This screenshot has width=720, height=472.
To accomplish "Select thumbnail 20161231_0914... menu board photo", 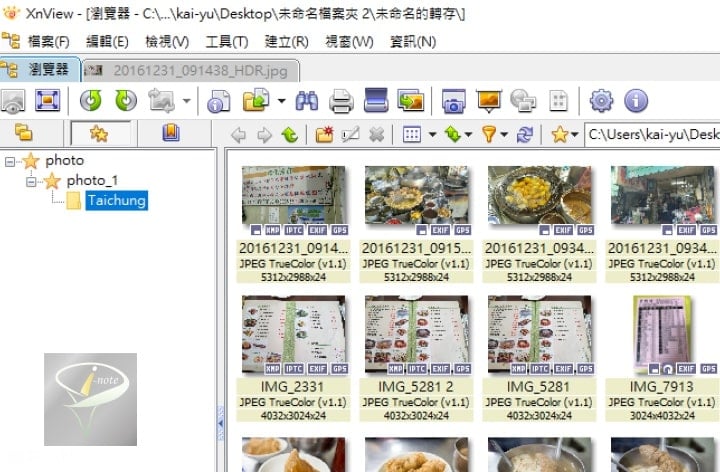I will pyautogui.click(x=293, y=196).
